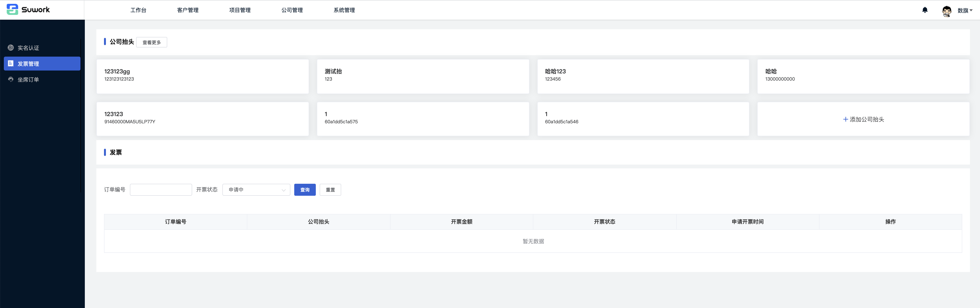Click 添加公司抬头 to add a header
980x308 pixels.
coord(863,119)
